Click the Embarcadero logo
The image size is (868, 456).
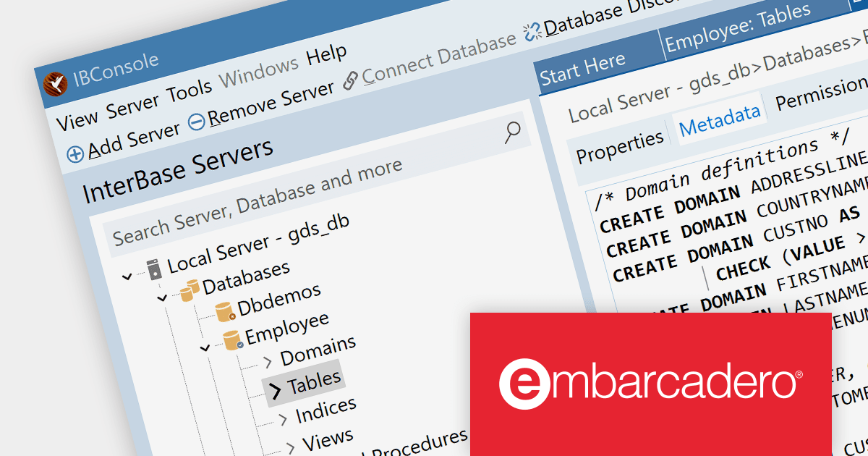tap(650, 384)
